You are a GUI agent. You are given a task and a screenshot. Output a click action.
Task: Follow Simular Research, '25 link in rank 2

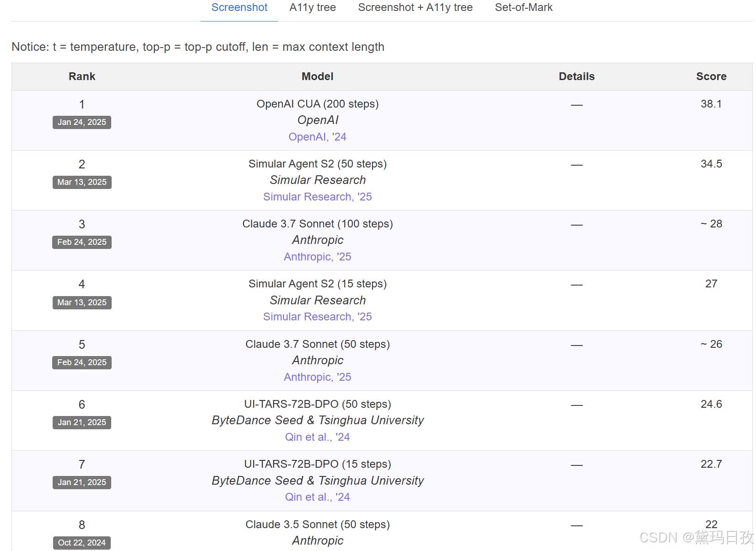coord(318,197)
